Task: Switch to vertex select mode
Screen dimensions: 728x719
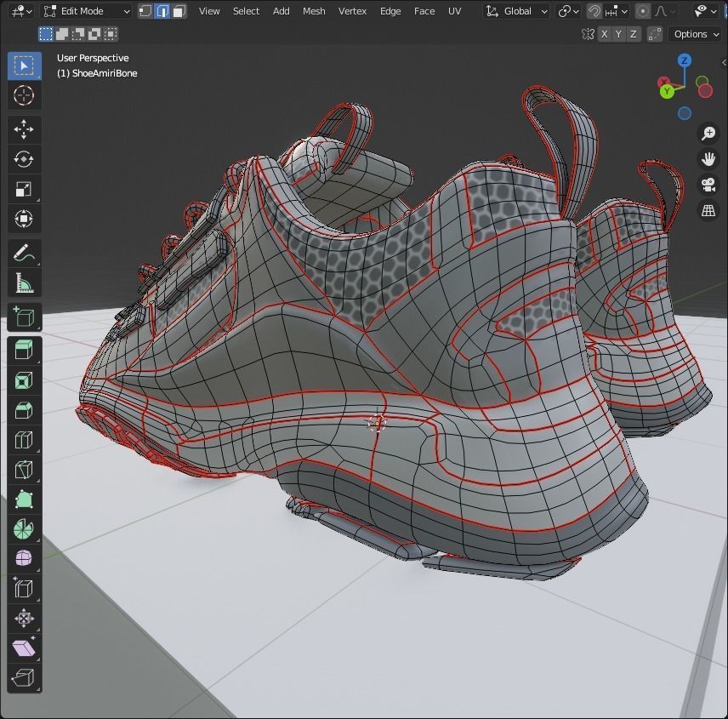Action: pyautogui.click(x=145, y=11)
